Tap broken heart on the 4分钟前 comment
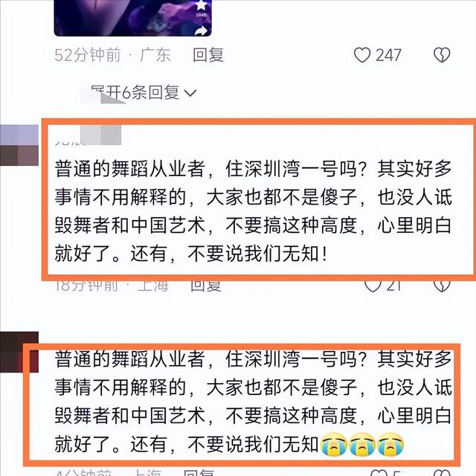476x476 pixels. 442,472
